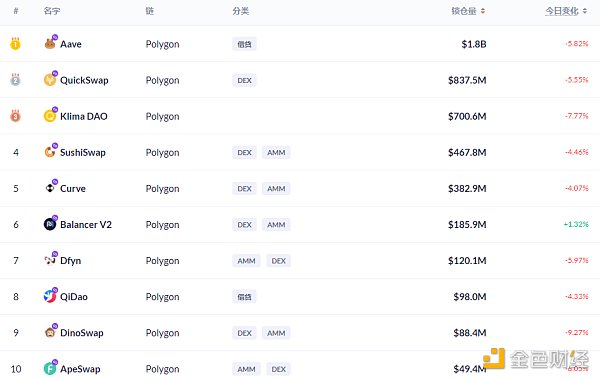Click the 分类 column header
The width and height of the screenshot is (600, 380).
click(240, 11)
